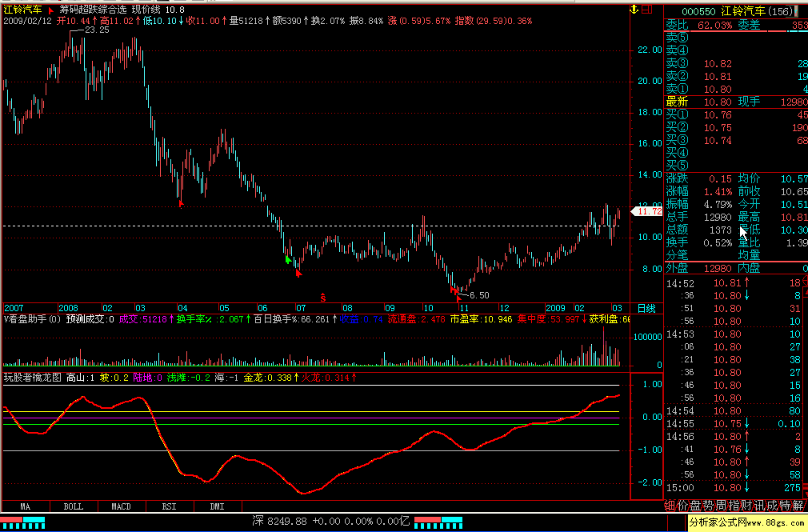Click the 现价线 10.8 label
Screen dimensions: 808x532
coord(158,10)
